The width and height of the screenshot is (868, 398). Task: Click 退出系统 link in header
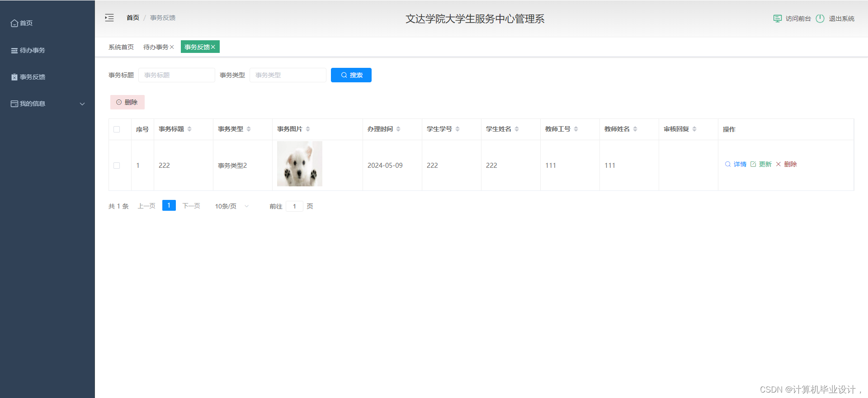841,19
